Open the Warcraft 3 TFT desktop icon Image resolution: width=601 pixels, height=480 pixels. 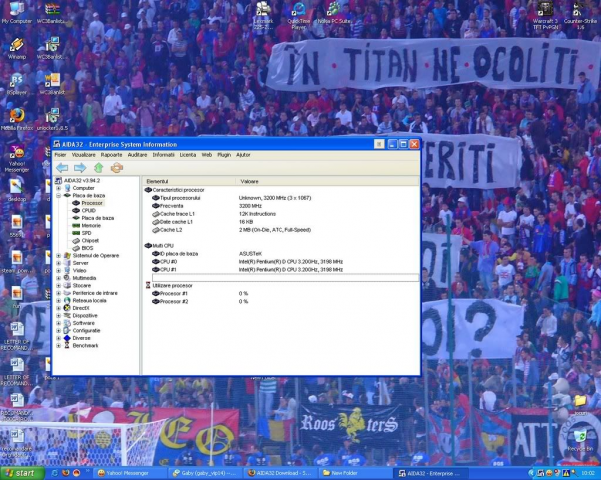pyautogui.click(x=545, y=15)
